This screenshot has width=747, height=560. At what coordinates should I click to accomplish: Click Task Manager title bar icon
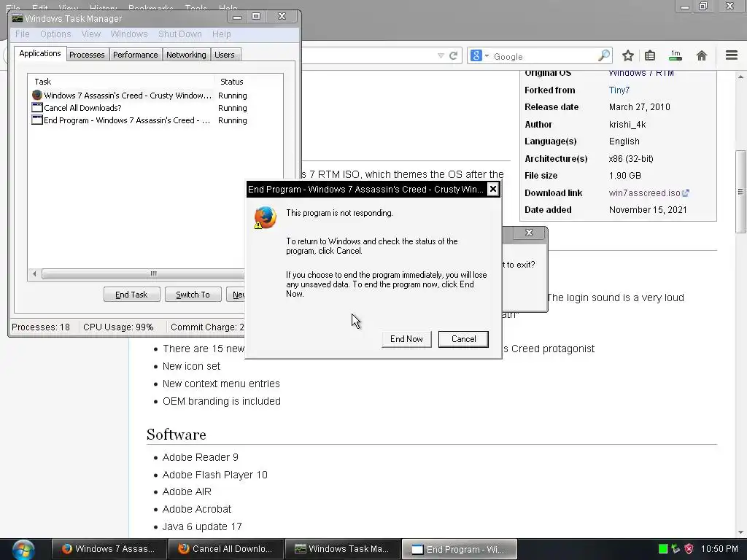coord(18,18)
